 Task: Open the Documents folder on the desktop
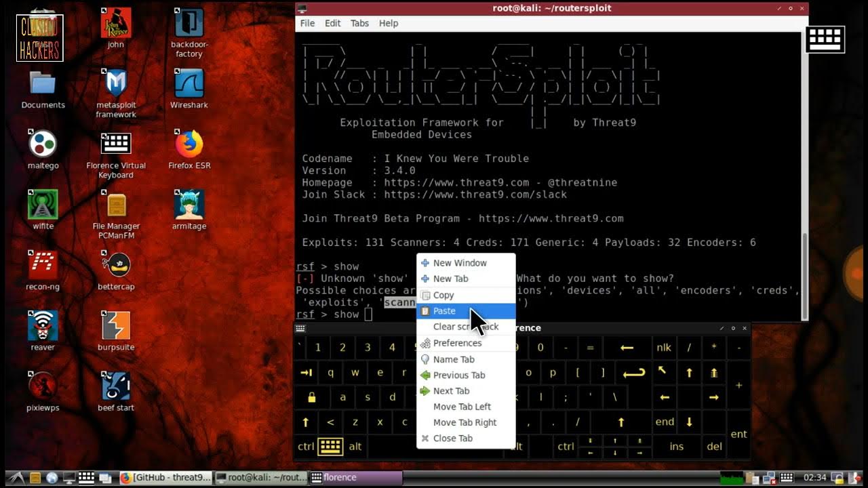point(43,89)
